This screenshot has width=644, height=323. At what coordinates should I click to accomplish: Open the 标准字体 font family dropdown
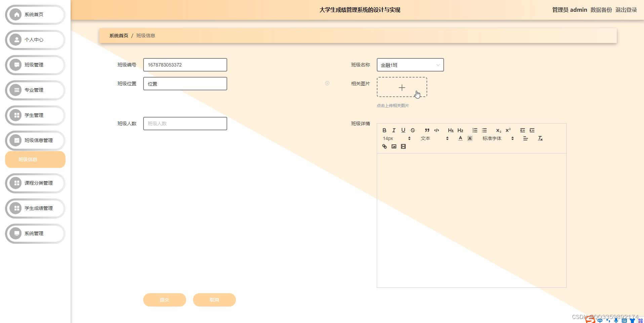coord(498,138)
